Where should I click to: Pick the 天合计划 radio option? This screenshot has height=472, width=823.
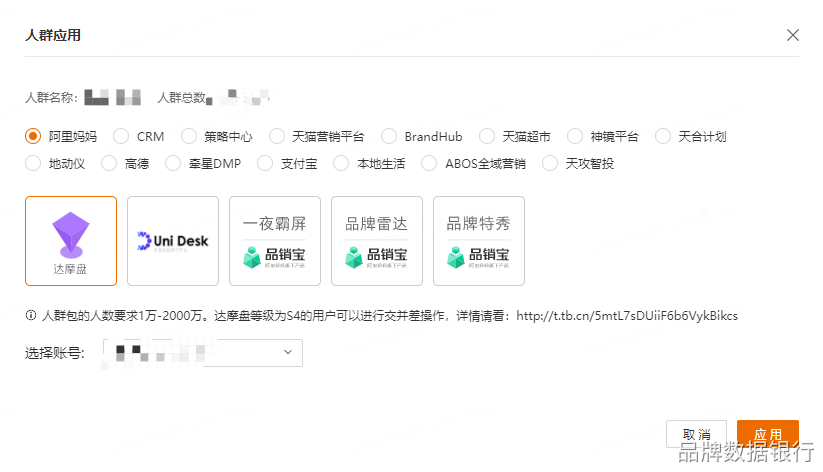click(x=663, y=137)
